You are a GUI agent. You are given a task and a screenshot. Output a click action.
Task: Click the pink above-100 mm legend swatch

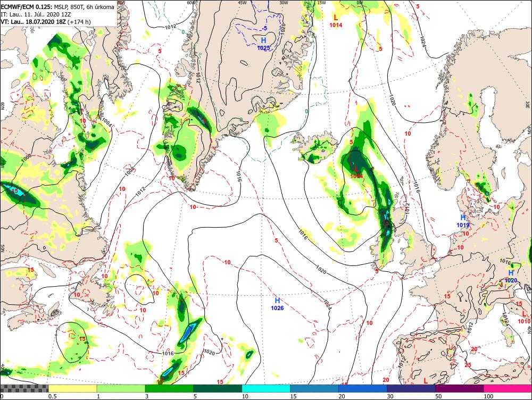(x=508, y=388)
